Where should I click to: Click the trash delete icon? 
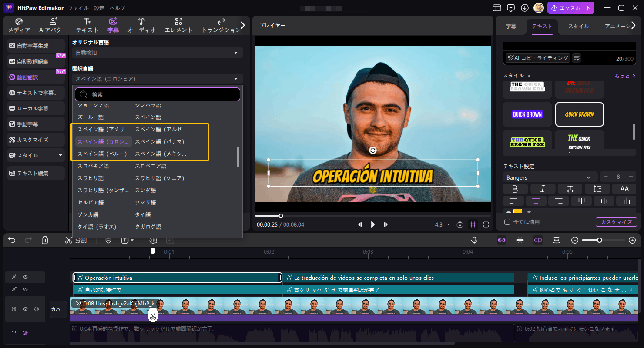tap(44, 240)
